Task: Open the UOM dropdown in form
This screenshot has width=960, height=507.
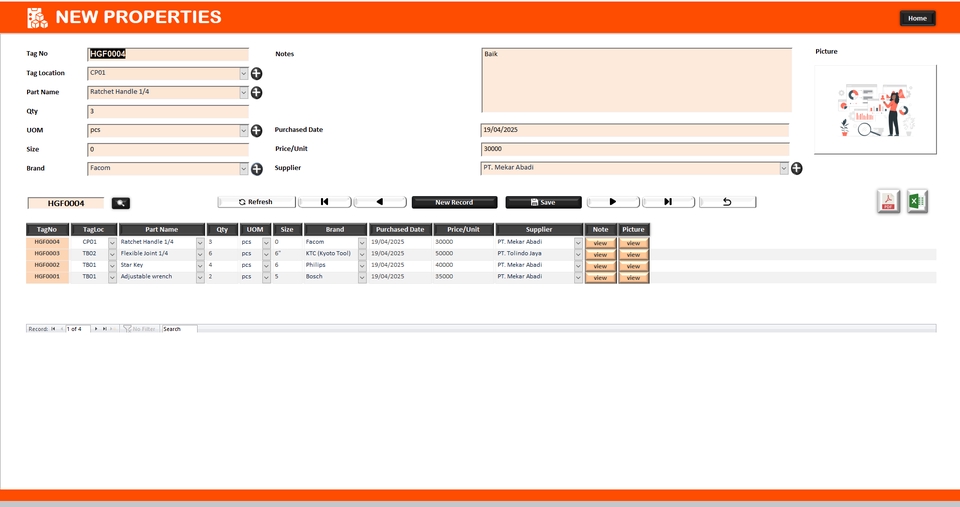Action: [x=243, y=130]
